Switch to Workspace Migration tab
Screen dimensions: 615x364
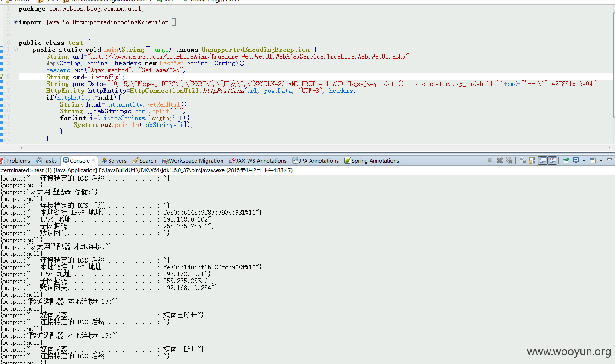pos(193,161)
